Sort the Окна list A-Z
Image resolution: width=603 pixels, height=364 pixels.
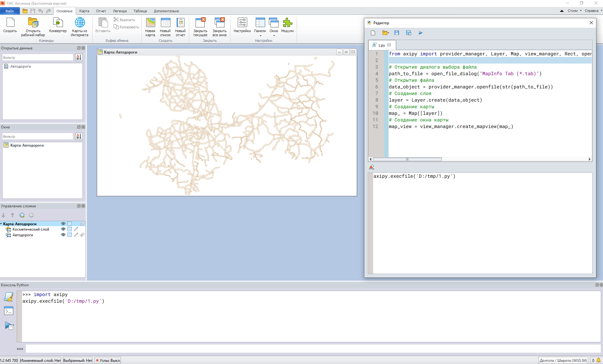coord(79,136)
